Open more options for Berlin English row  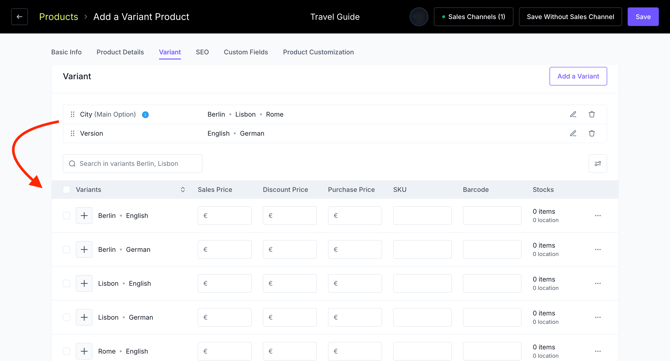[598, 216]
